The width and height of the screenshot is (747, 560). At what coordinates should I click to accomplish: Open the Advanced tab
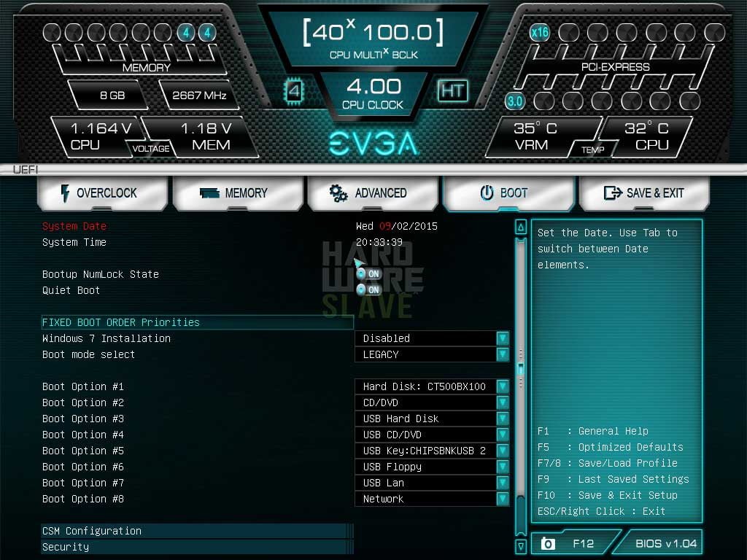373,192
